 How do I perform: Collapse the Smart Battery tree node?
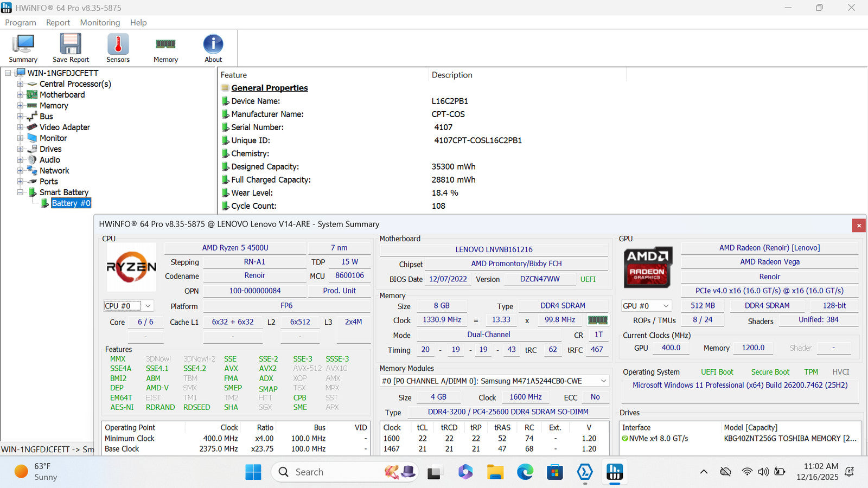[x=20, y=192]
